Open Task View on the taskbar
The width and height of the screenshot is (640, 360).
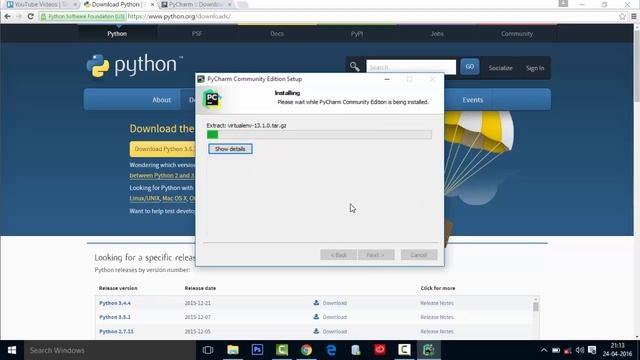click(x=208, y=350)
